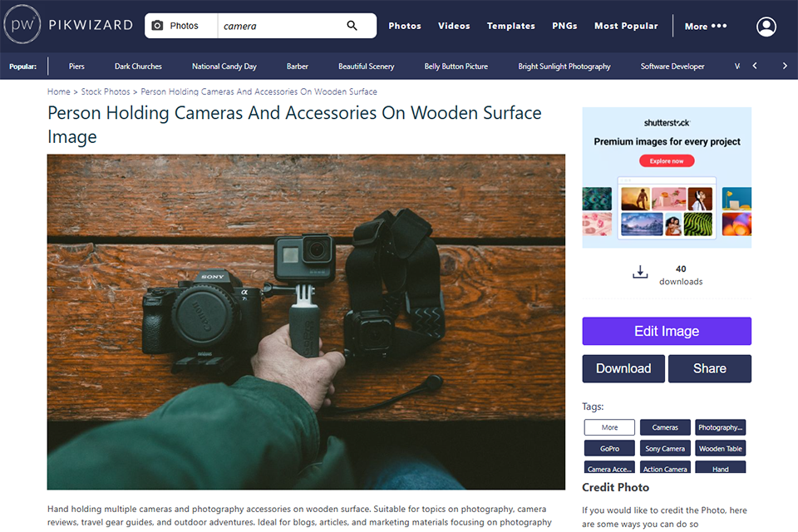The image size is (798, 532).
Task: Click the Home breadcrumb link
Action: [x=58, y=91]
